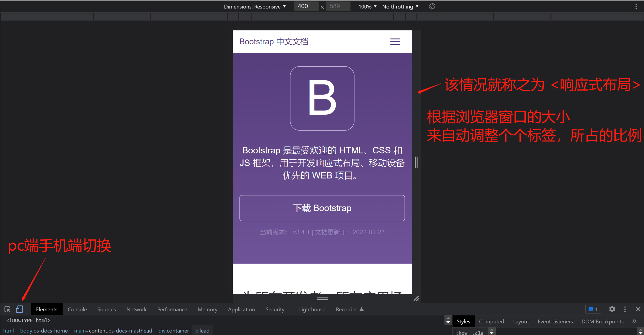Open the Network tab
Viewport: 644px width, 335px height.
tap(137, 309)
